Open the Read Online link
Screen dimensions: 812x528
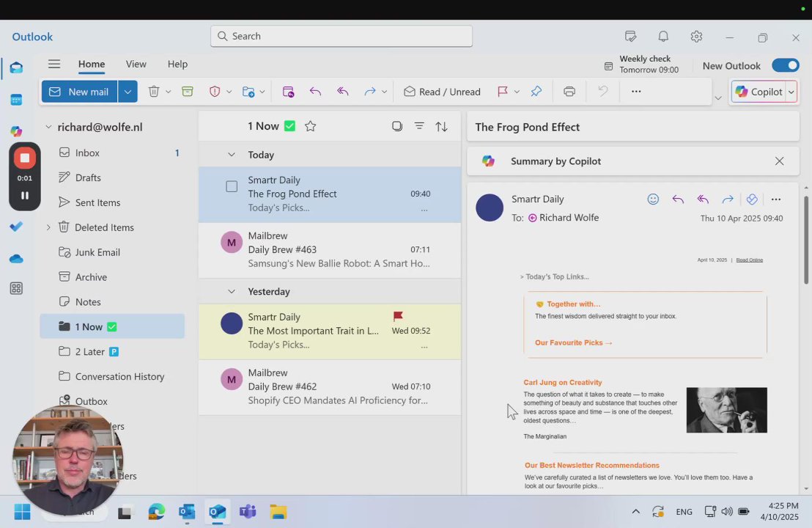[x=749, y=260]
